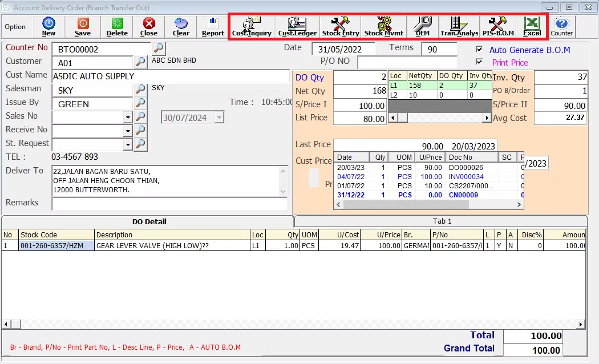
Task: Select stock code 001-260-6357/HZM cell
Action: [56, 245]
